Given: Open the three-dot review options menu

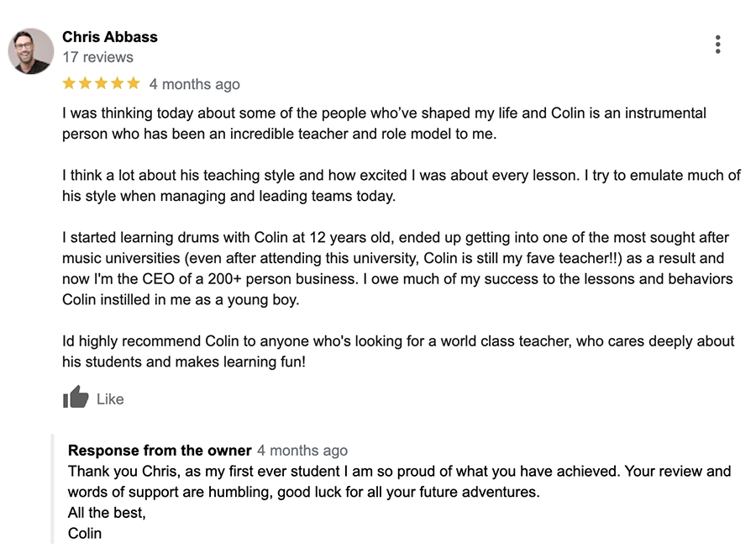Looking at the screenshot, I should (717, 45).
